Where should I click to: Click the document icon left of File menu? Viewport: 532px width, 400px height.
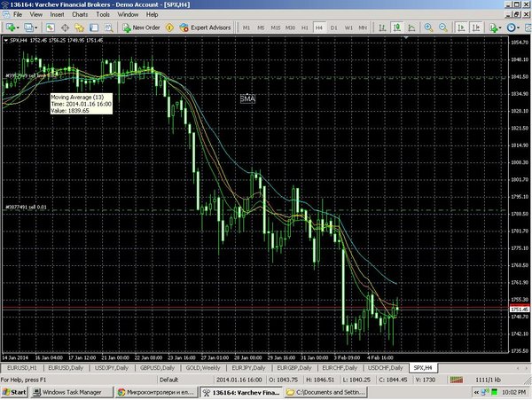[6, 14]
